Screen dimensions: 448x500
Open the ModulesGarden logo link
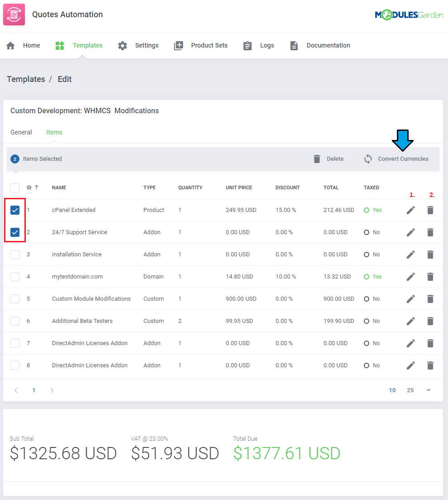(409, 14)
